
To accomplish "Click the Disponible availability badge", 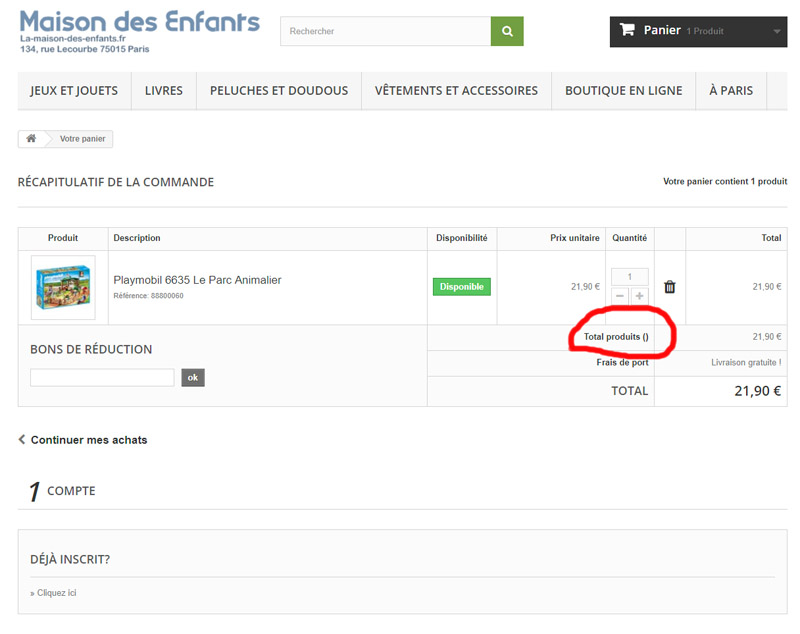I will (x=462, y=287).
